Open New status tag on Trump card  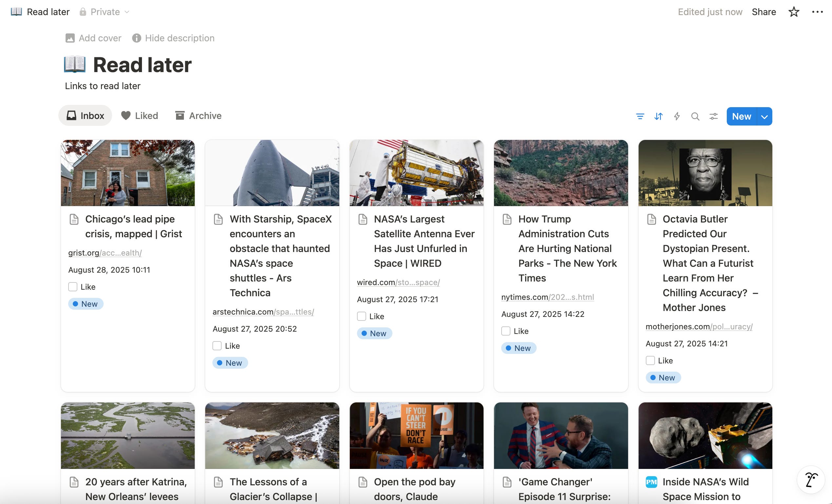click(519, 348)
